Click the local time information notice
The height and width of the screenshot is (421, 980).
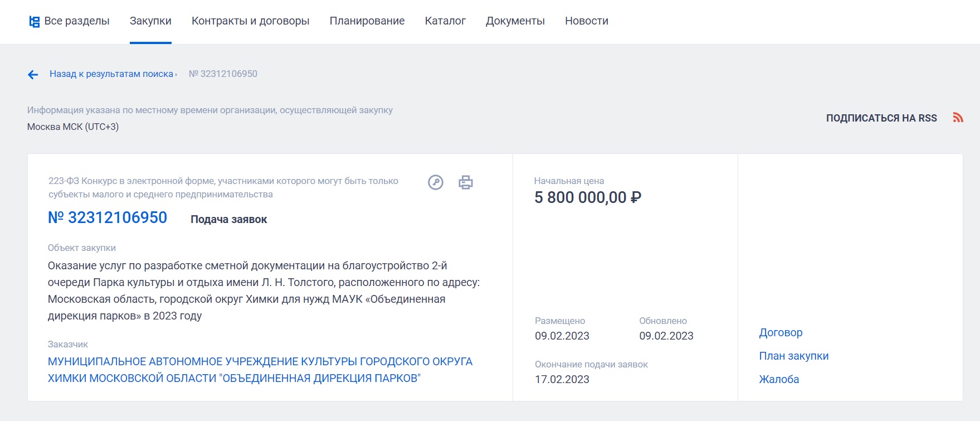pyautogui.click(x=210, y=110)
